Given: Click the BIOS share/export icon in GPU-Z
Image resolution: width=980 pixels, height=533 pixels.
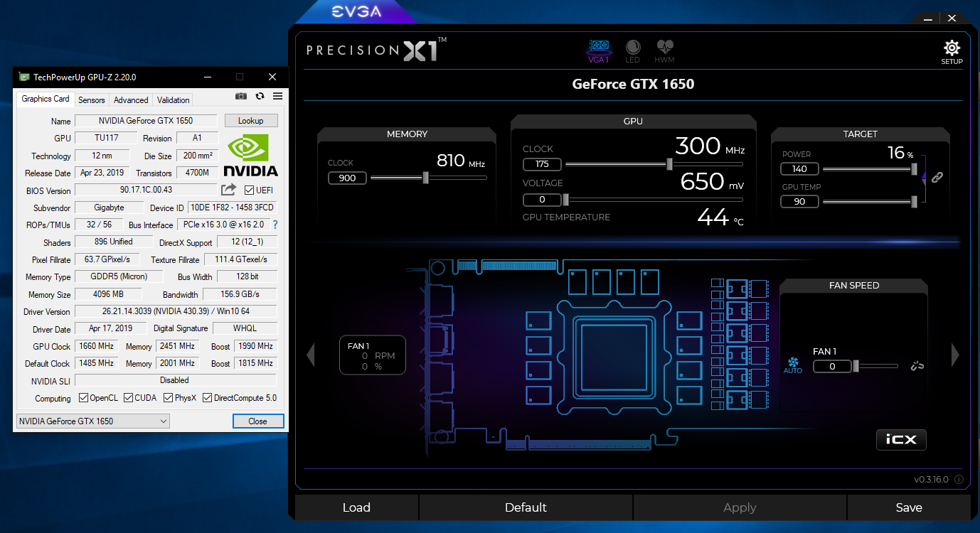Looking at the screenshot, I should pyautogui.click(x=228, y=190).
